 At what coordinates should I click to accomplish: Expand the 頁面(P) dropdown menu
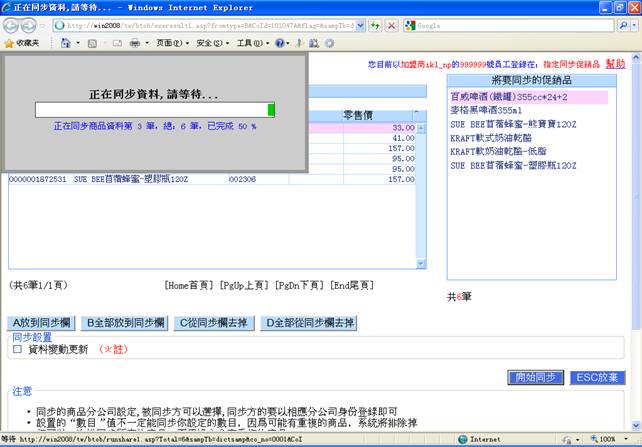click(x=171, y=44)
